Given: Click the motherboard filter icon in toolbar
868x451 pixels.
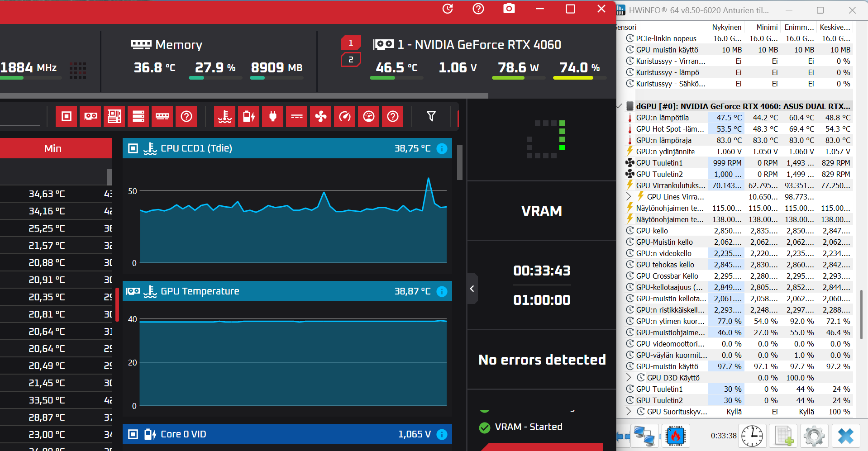Looking at the screenshot, I should [x=114, y=117].
